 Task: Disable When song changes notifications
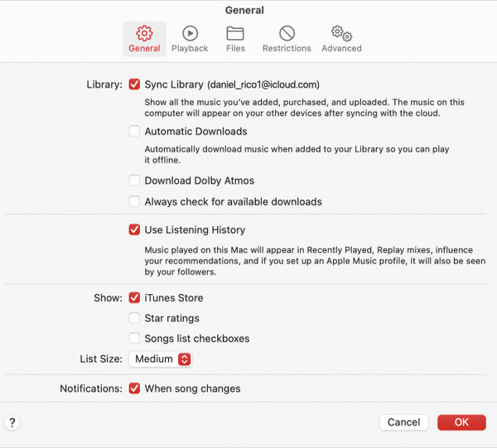[x=134, y=388]
